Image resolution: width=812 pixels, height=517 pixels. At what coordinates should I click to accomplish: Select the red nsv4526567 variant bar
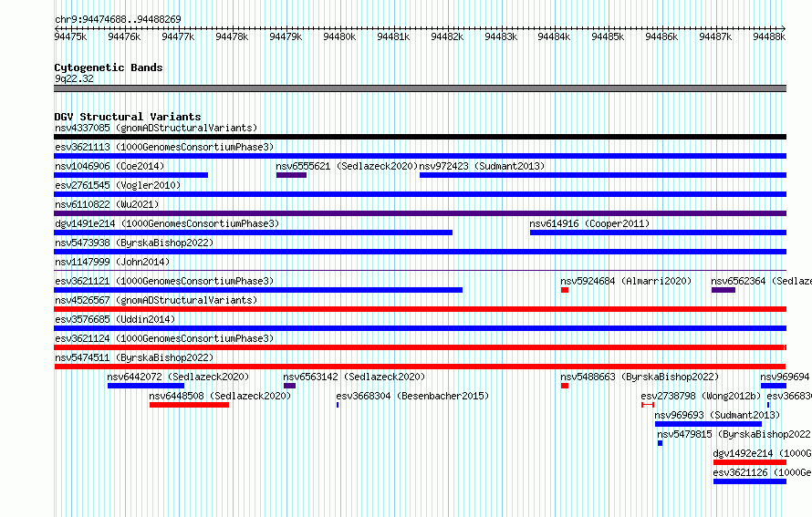420,309
